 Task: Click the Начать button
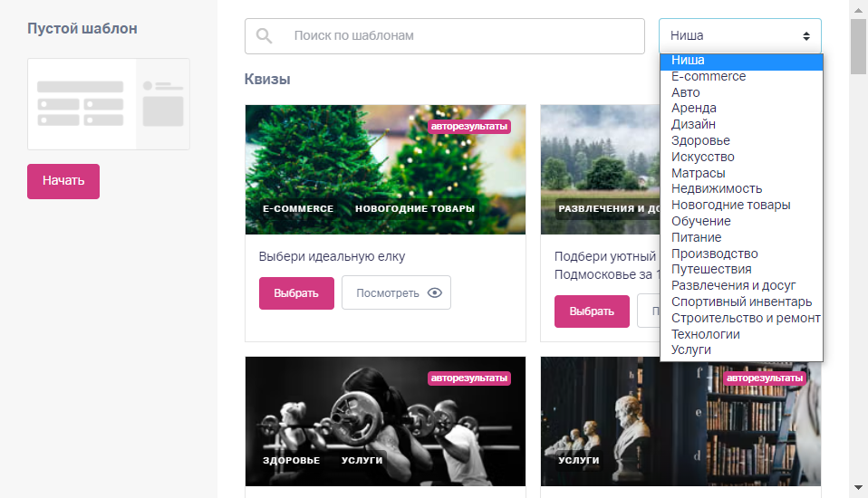click(63, 181)
